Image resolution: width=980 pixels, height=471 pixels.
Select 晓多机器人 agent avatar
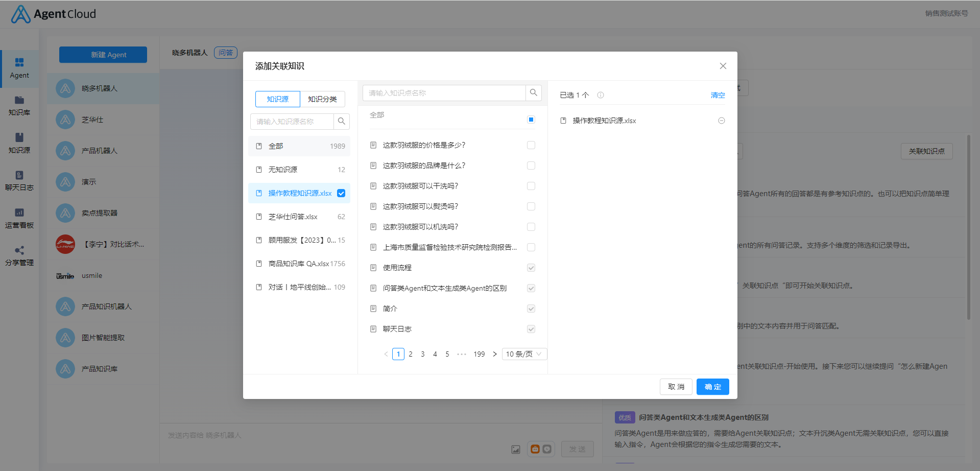pos(65,88)
